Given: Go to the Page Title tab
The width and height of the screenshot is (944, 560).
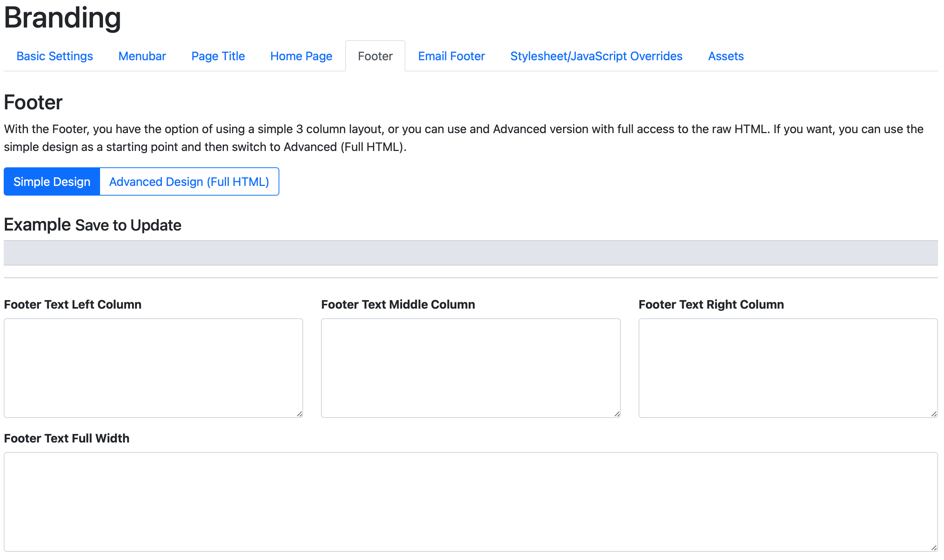Looking at the screenshot, I should point(218,56).
